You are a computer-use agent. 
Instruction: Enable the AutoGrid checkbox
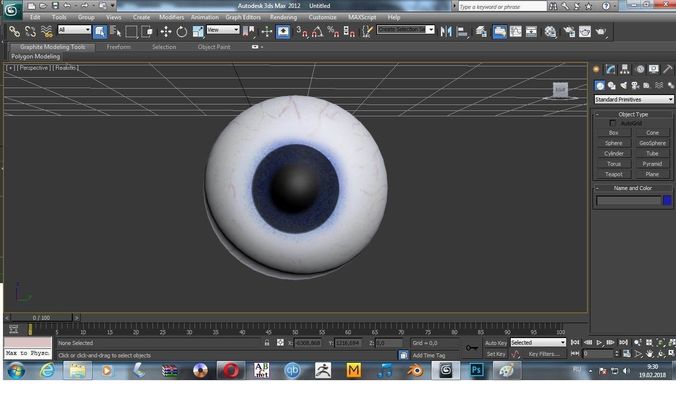(613, 123)
